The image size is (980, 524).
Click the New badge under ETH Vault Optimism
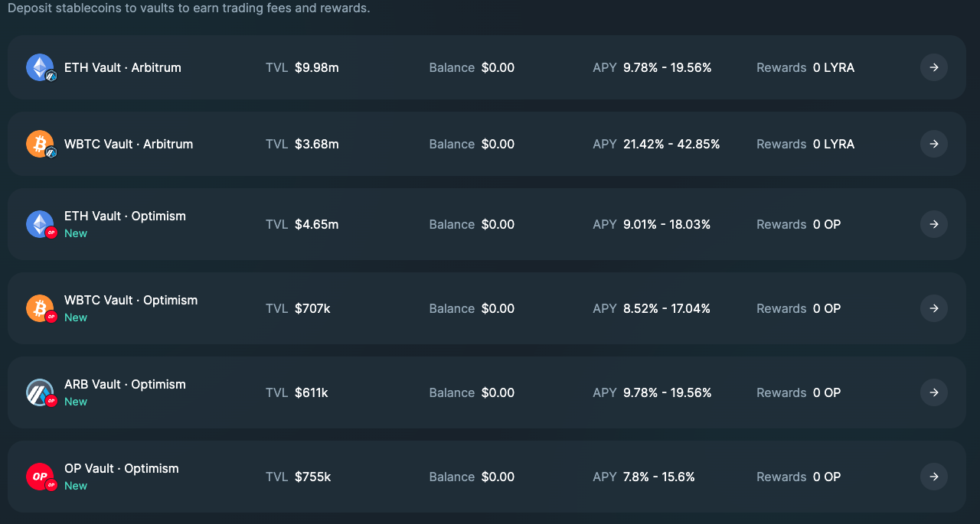coord(76,233)
